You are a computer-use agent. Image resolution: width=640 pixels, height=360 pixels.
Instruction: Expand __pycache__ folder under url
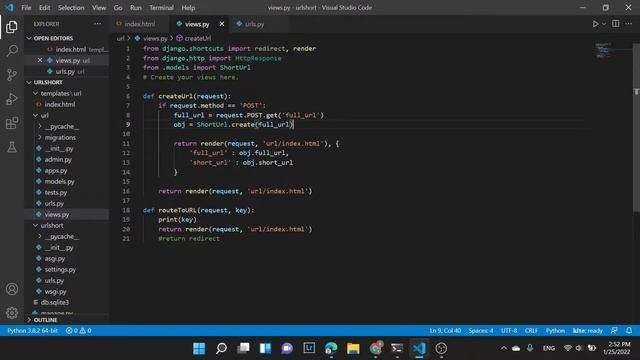click(x=40, y=127)
